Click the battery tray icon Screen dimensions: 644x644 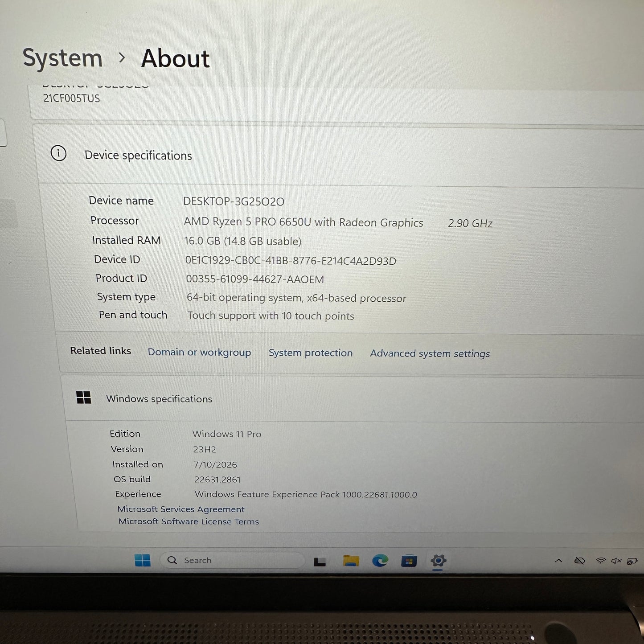632,561
